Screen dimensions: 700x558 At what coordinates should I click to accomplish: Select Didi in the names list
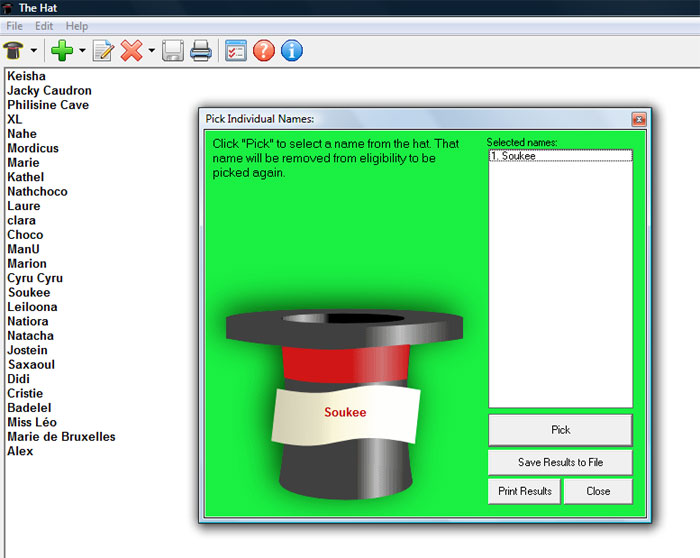(18, 379)
